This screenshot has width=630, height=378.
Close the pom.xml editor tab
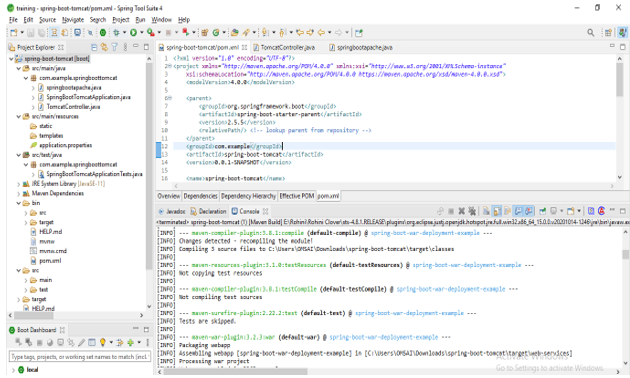click(x=244, y=47)
